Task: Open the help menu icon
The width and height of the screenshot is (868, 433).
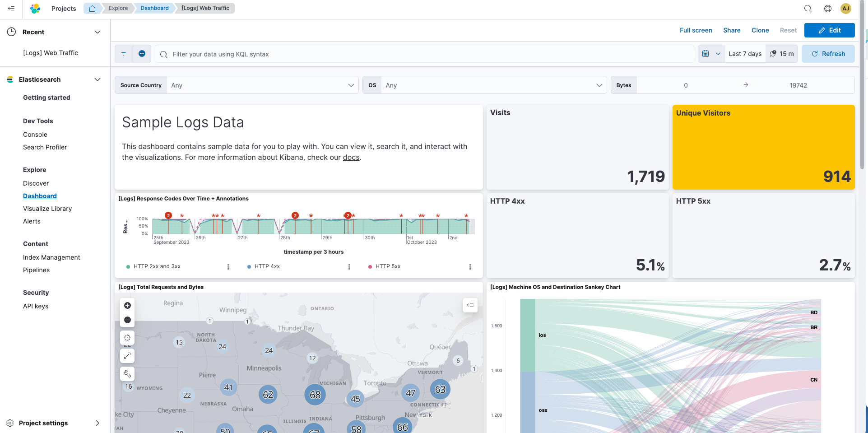Action: tap(827, 9)
